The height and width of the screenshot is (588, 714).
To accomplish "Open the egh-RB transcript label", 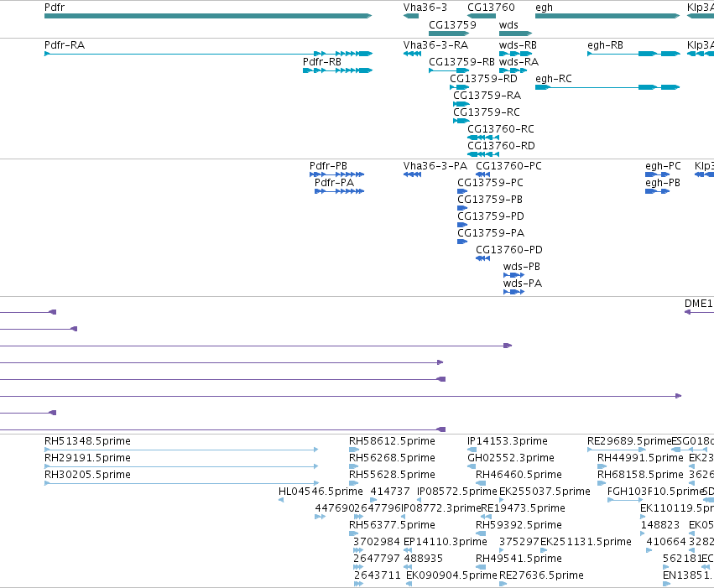I will click(x=605, y=45).
